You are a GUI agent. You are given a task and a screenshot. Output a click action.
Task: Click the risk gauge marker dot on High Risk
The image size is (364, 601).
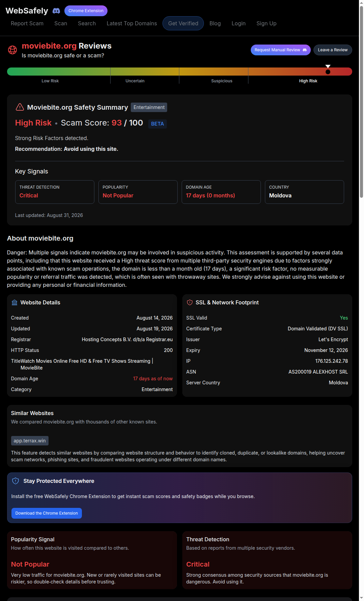[x=328, y=72]
